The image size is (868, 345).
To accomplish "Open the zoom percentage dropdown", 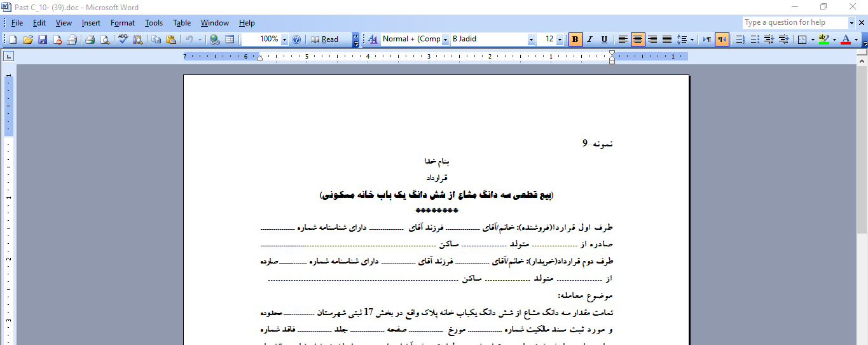I will coord(284,39).
